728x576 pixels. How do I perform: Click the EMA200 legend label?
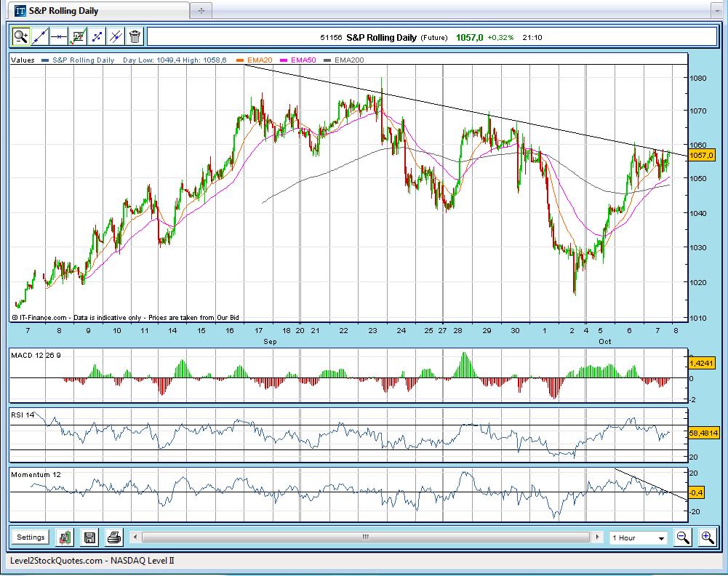349,60
